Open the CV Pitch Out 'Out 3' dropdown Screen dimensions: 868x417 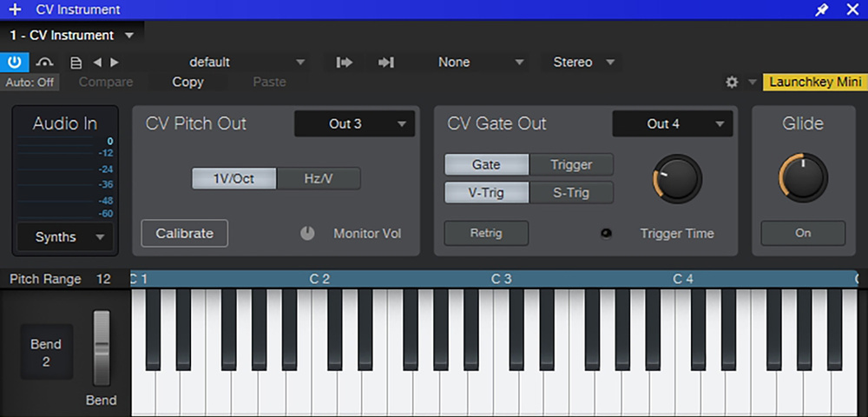pos(354,123)
